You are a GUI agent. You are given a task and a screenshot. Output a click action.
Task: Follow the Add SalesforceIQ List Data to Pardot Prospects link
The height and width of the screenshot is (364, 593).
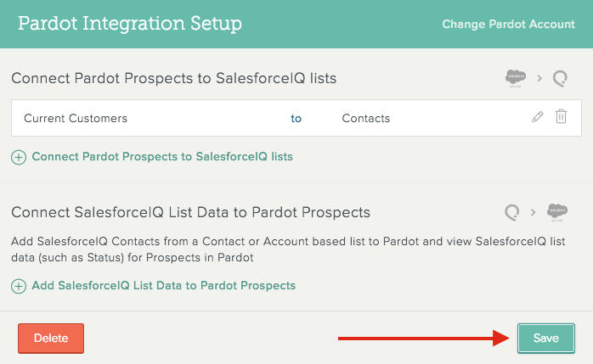click(164, 286)
